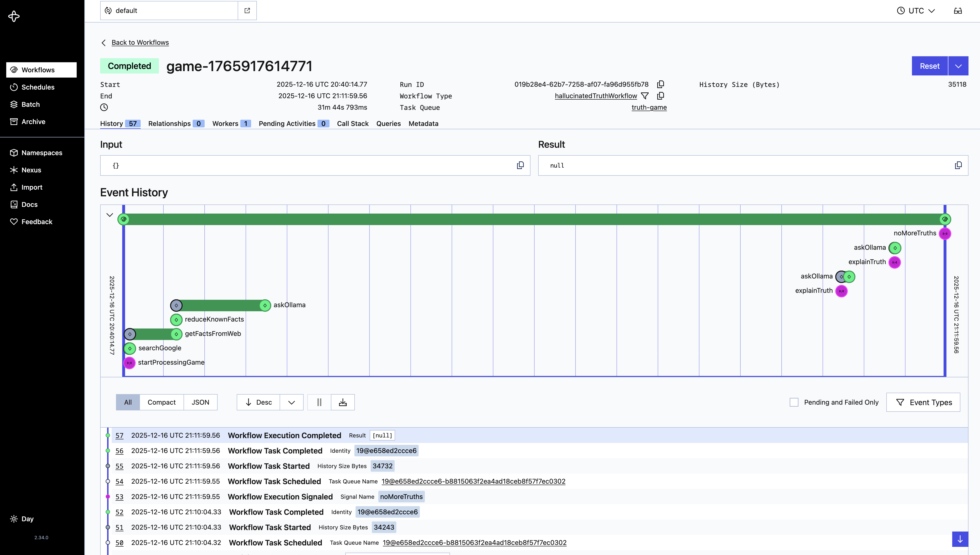Image resolution: width=980 pixels, height=555 pixels.
Task: Open the Archive page
Action: pos(41,122)
